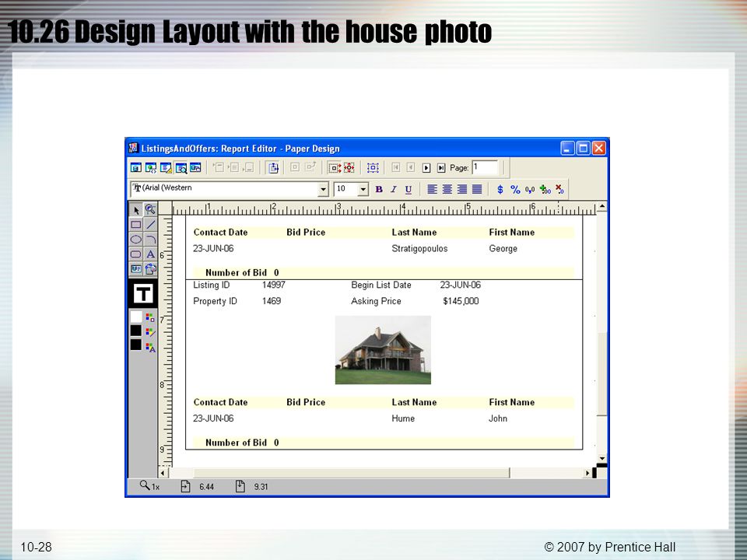Screen dimensions: 747x560
Task: Open the Web Source view
Action: coord(151,168)
